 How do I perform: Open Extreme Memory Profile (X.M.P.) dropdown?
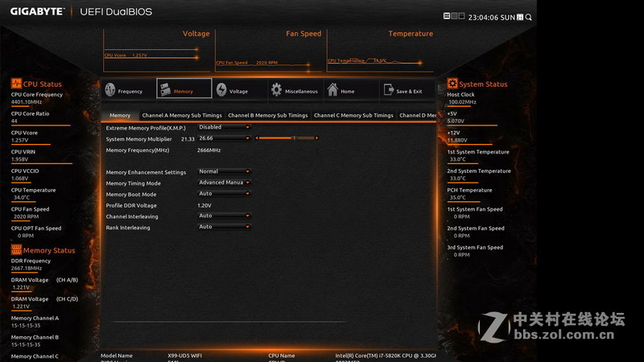tap(225, 127)
